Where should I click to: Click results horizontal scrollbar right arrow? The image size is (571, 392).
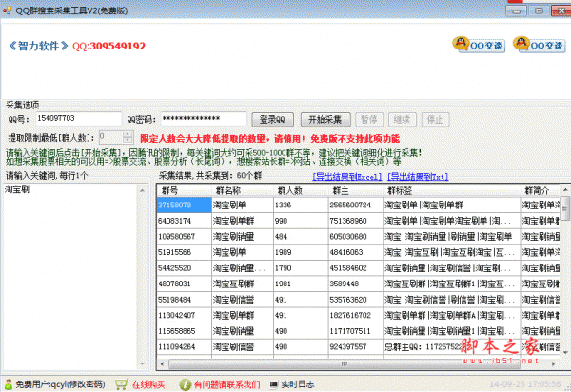[554, 363]
